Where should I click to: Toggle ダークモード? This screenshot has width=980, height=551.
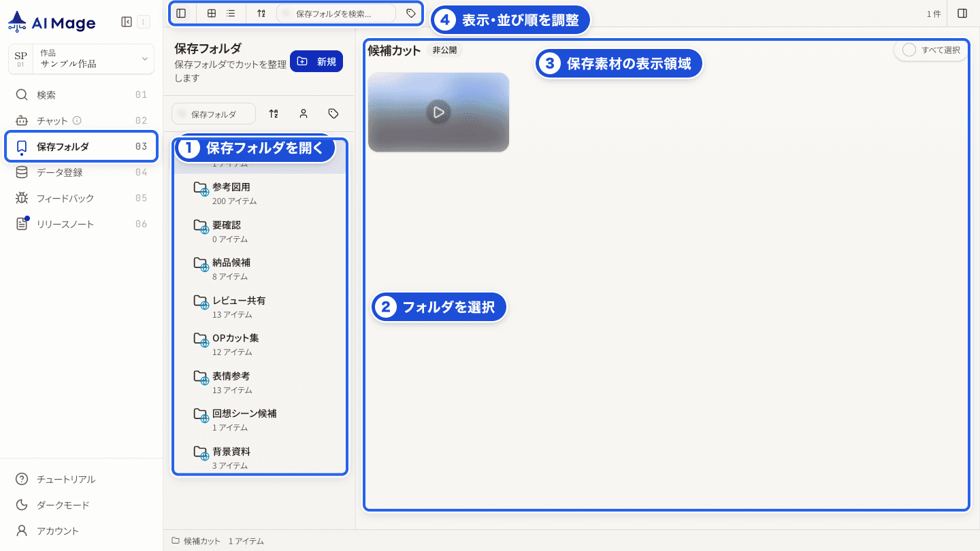(x=81, y=505)
